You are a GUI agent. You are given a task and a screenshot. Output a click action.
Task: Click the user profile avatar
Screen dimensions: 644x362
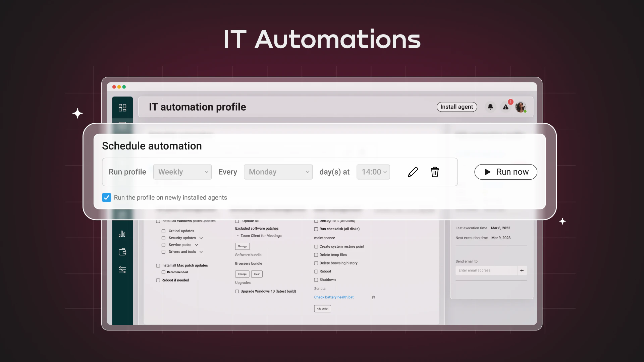(x=521, y=107)
